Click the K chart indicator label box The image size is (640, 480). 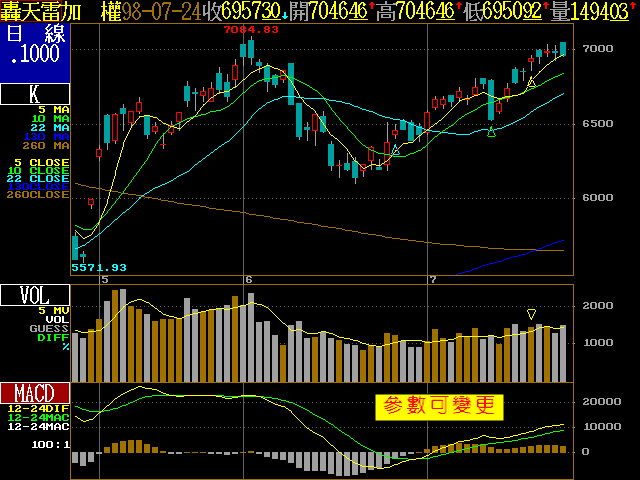coord(35,95)
